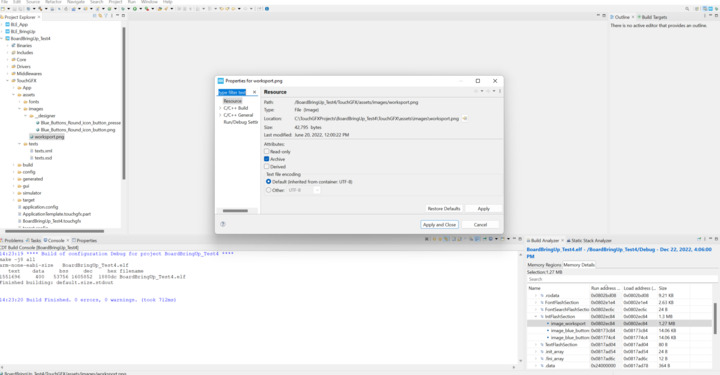Click the Restore Defaults button
The width and height of the screenshot is (720, 375).
point(444,208)
